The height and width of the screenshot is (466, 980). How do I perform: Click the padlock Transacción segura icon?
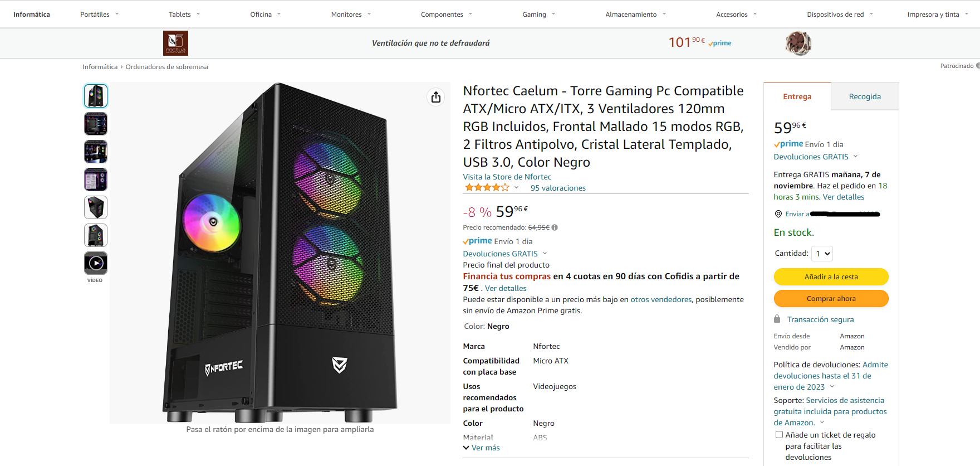tap(777, 319)
